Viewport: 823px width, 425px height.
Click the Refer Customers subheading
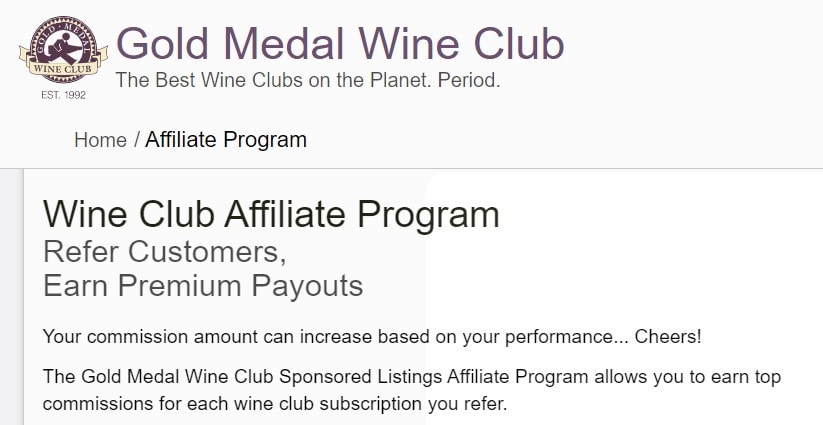[165, 250]
